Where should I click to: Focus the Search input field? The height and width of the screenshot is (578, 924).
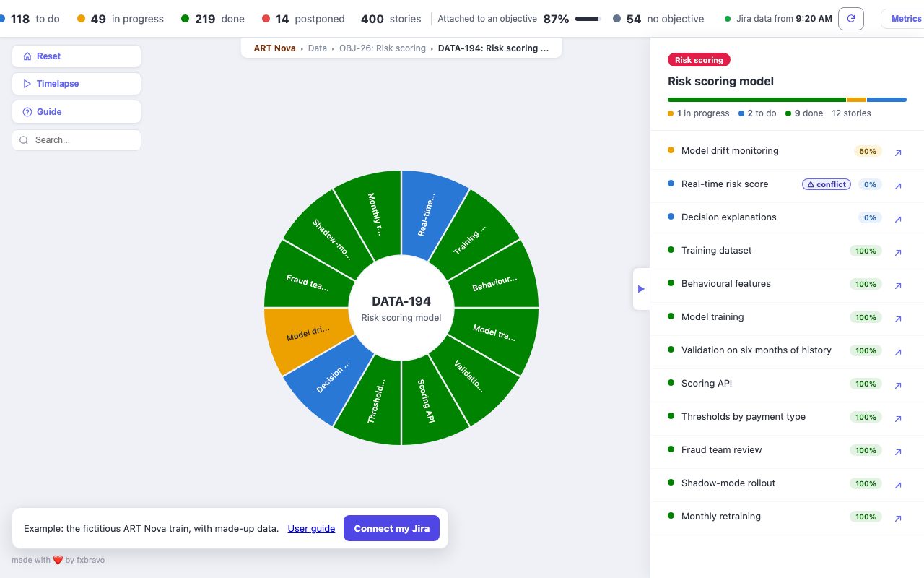(x=77, y=140)
